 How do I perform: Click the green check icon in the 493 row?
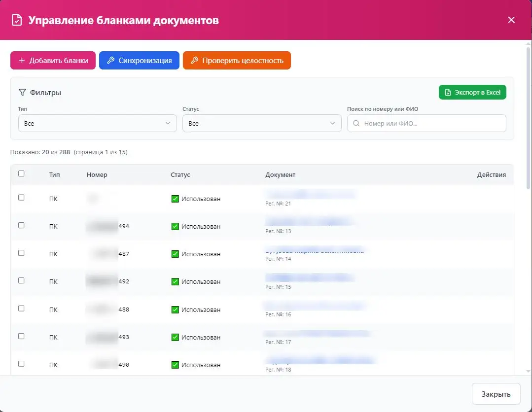pyautogui.click(x=175, y=337)
